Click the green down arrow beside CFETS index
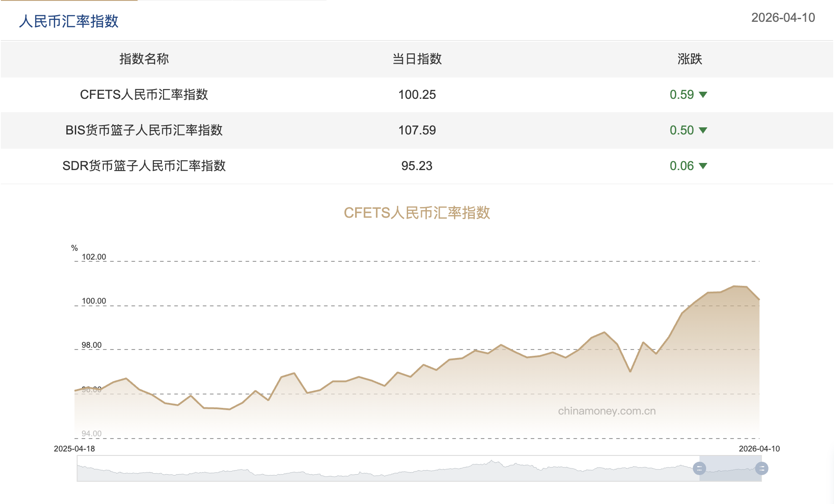 point(703,94)
